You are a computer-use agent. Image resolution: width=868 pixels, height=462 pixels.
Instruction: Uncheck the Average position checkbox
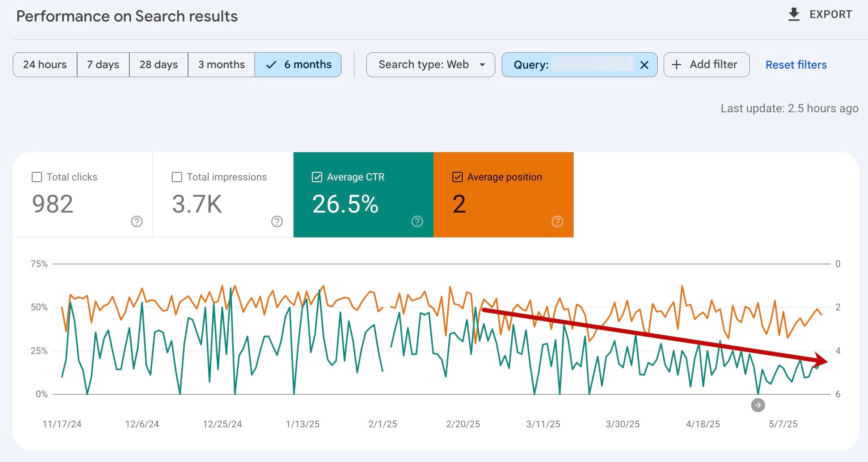457,177
